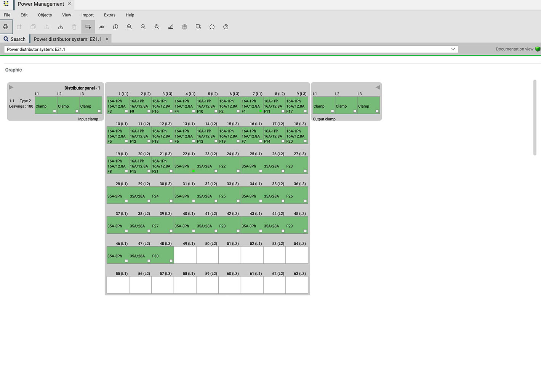Open the Power distributor system combo box
The image size is (541, 392).
(x=453, y=49)
